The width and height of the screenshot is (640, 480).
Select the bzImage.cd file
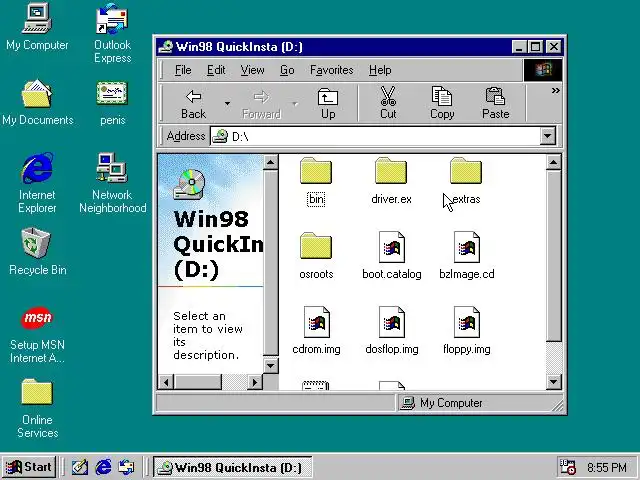point(467,256)
